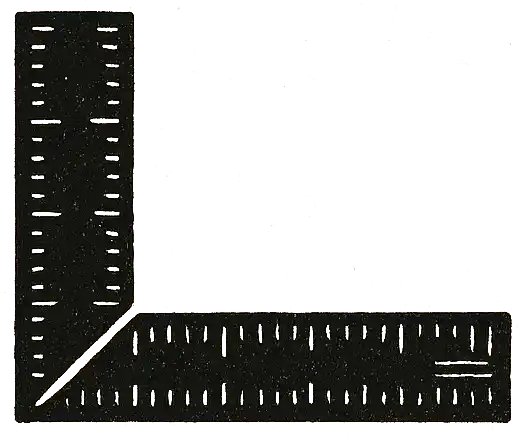Click the lowest left tick on the vertical arm
This screenshot has width=521, height=440.
coord(38,375)
